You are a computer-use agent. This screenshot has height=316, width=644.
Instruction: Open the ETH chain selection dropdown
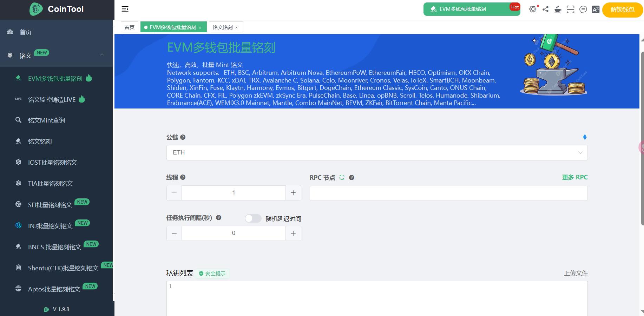(376, 153)
